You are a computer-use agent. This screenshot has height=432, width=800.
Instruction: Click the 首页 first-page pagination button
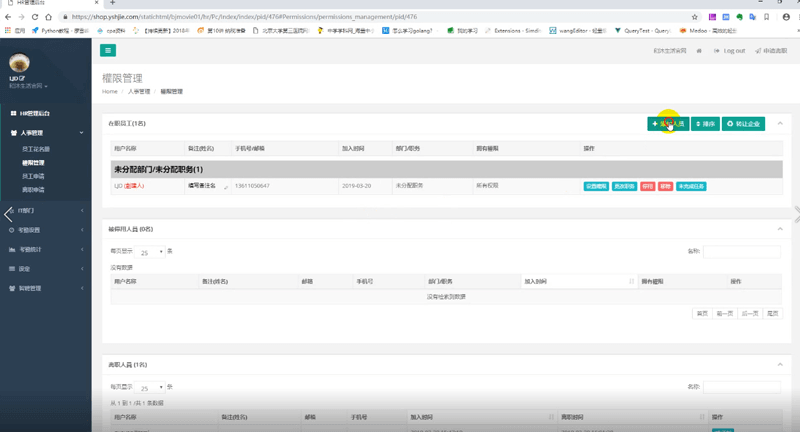pyautogui.click(x=702, y=313)
